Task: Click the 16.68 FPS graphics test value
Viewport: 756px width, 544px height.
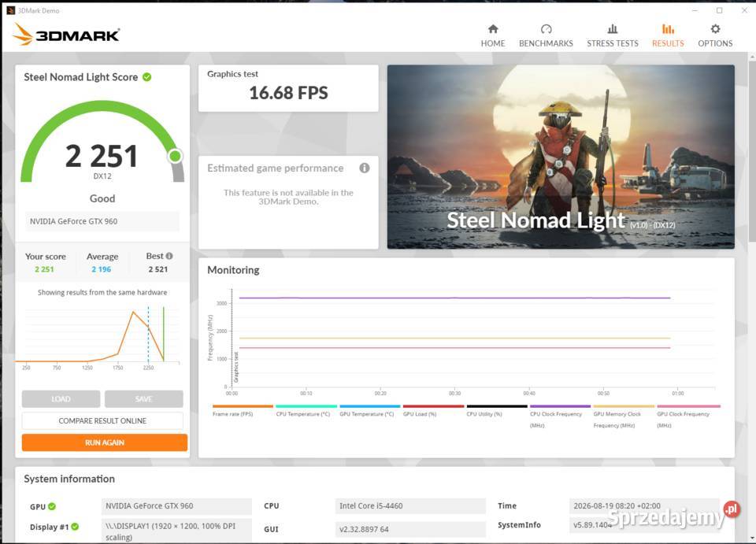Action: [288, 93]
